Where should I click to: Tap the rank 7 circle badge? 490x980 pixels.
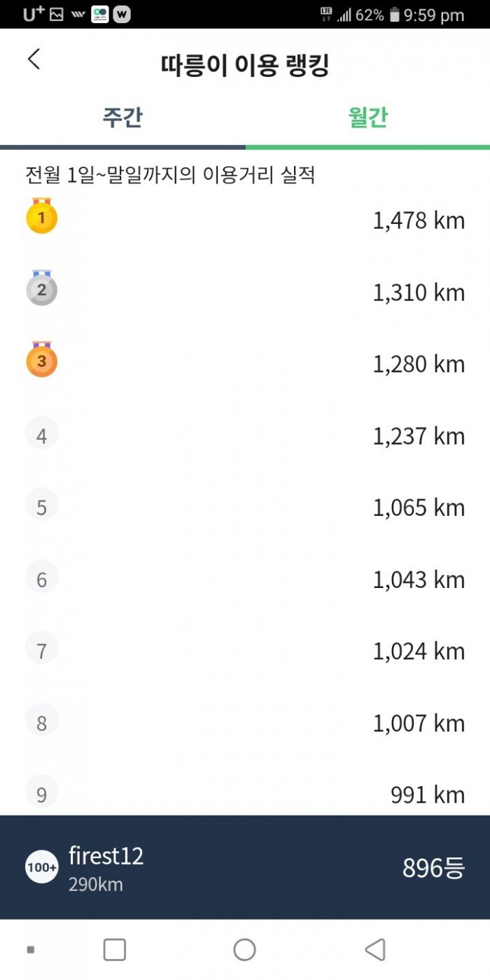41,649
